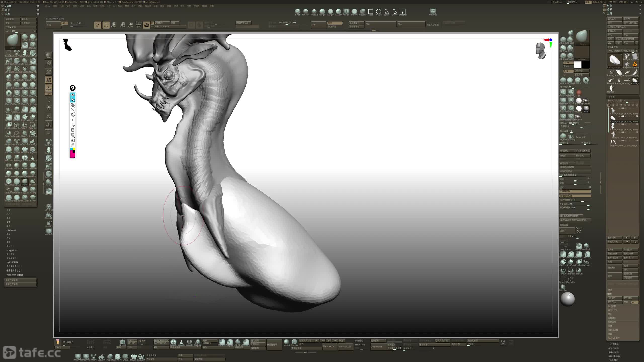Click the pen icon on floating annotation bar

[73, 88]
